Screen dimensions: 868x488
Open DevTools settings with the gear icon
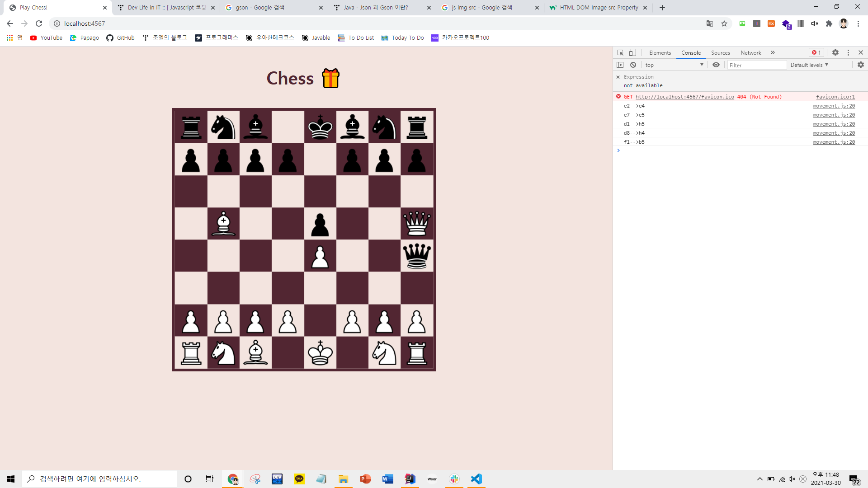pyautogui.click(x=835, y=52)
